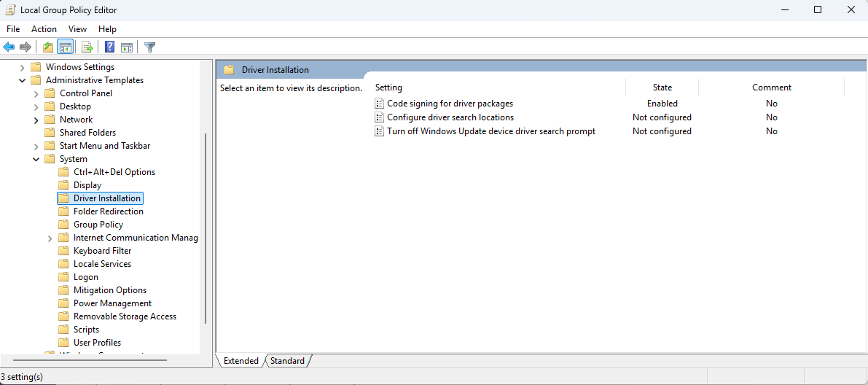868x385 pixels.
Task: Minimize the Local Group Policy Editor window
Action: click(x=784, y=10)
